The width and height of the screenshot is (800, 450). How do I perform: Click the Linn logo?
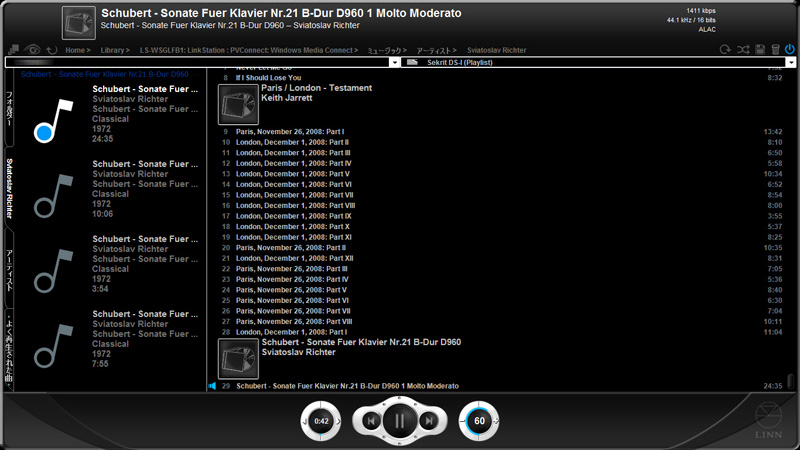coord(765,416)
